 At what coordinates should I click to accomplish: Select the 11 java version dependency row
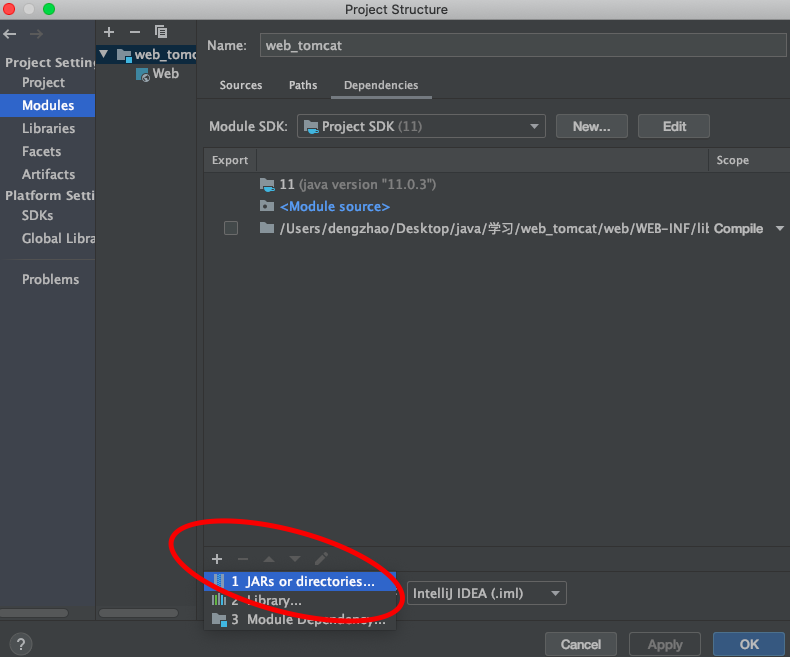pyautogui.click(x=497, y=184)
